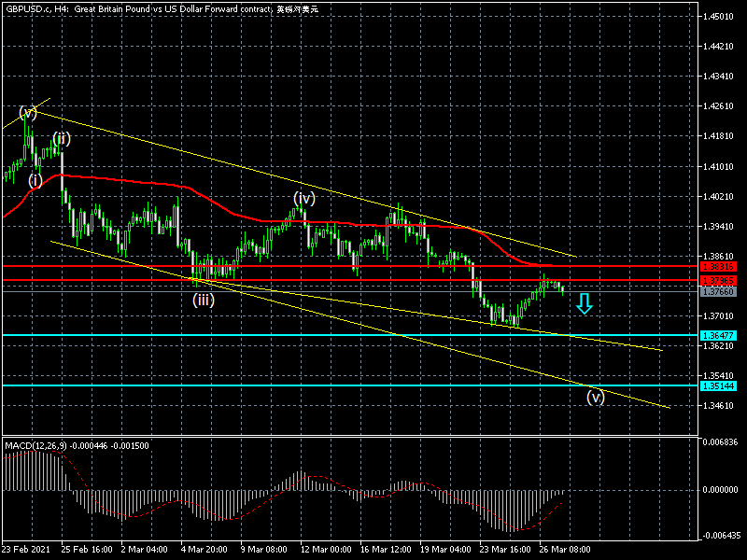Click the 19 Mar 04:00 time label
This screenshot has height=560, width=747.
[x=446, y=550]
